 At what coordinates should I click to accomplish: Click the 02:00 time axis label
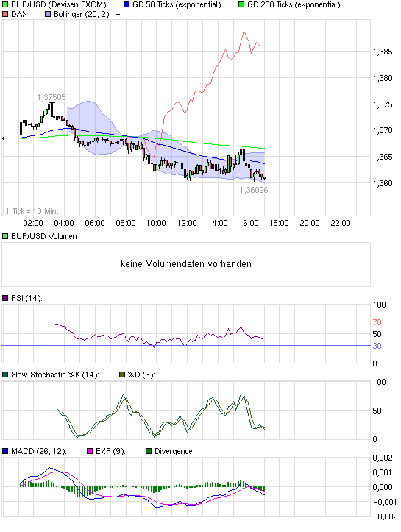click(33, 223)
